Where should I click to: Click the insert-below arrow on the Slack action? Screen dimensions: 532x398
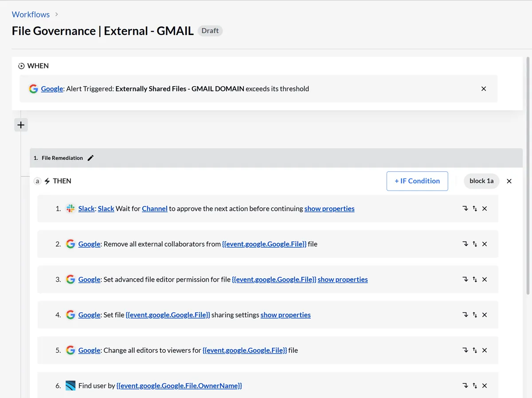(465, 209)
